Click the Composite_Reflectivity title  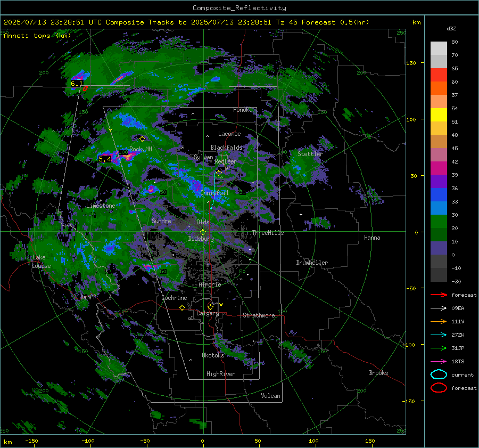240,8
